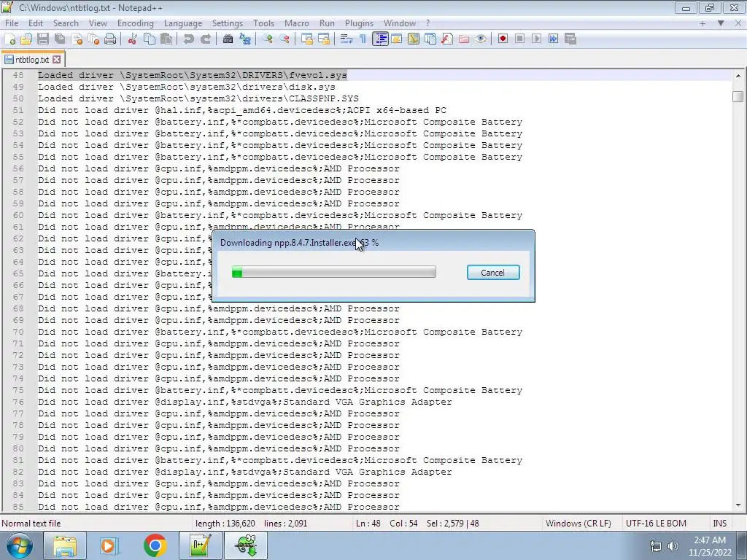Click the plus button in menu bar
Viewport: 747px width, 560px height.
[x=703, y=23]
